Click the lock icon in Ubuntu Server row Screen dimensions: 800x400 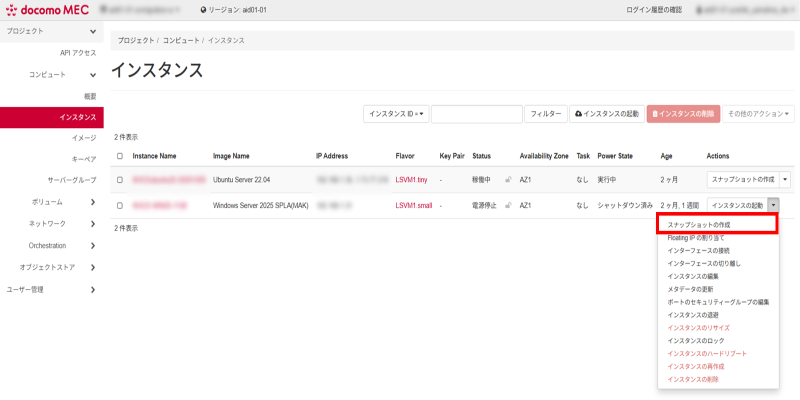(508, 180)
